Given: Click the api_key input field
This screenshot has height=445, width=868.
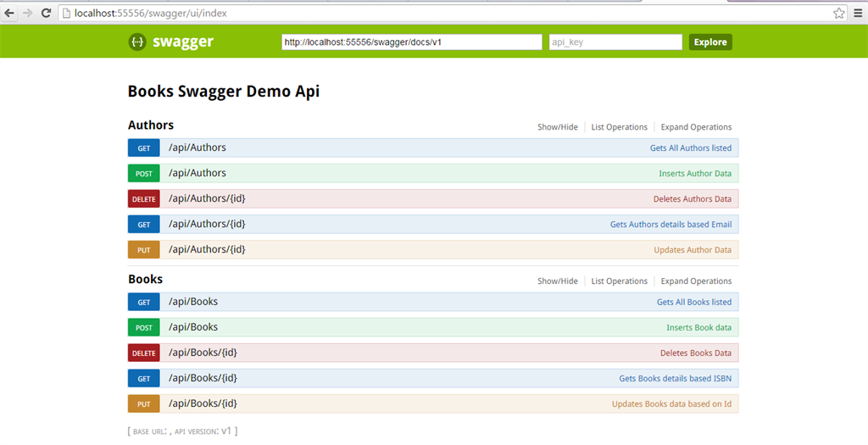Looking at the screenshot, I should point(615,42).
